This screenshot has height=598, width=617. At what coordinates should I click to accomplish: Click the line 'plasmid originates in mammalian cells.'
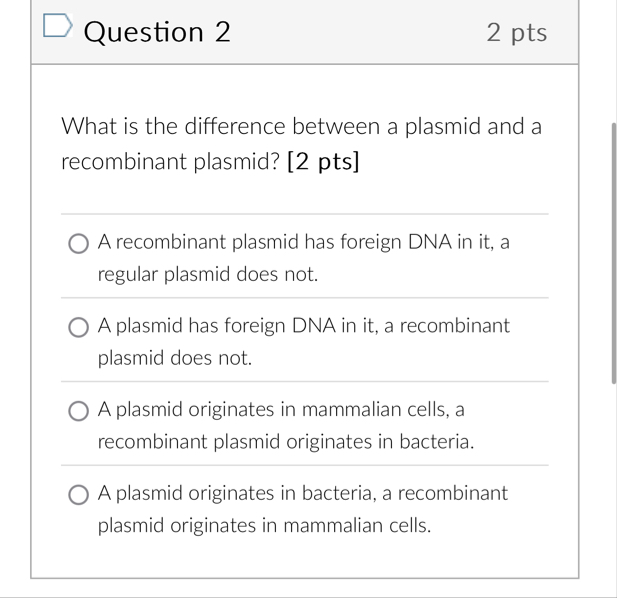pos(264,526)
